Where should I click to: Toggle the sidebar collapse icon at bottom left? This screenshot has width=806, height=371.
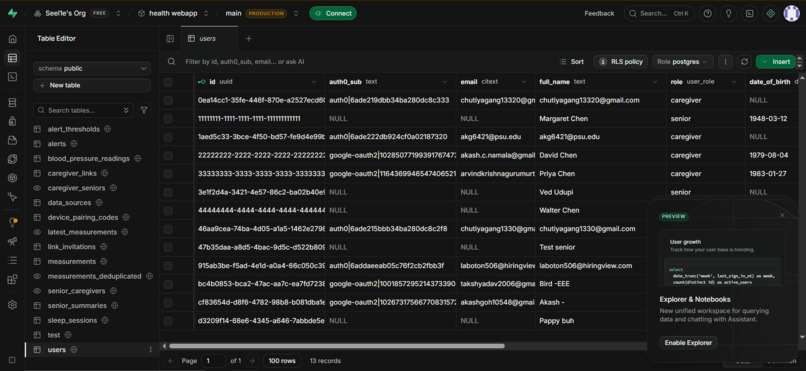click(x=12, y=360)
